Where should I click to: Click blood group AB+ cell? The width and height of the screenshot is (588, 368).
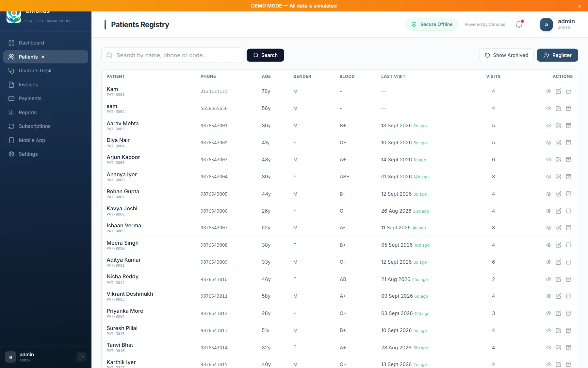point(345,177)
